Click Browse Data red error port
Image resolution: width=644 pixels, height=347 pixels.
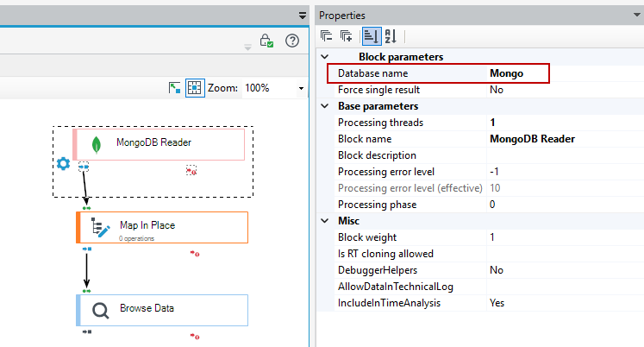pos(195,337)
